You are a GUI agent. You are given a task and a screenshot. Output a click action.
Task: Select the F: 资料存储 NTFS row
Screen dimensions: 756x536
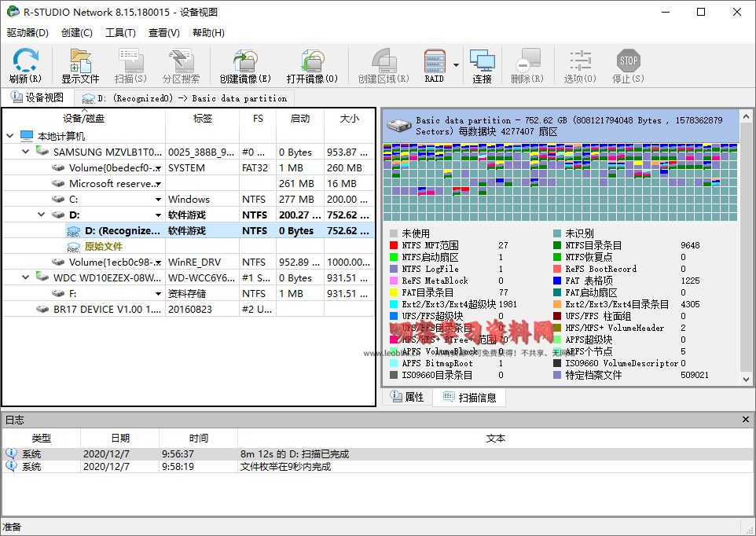(189, 294)
